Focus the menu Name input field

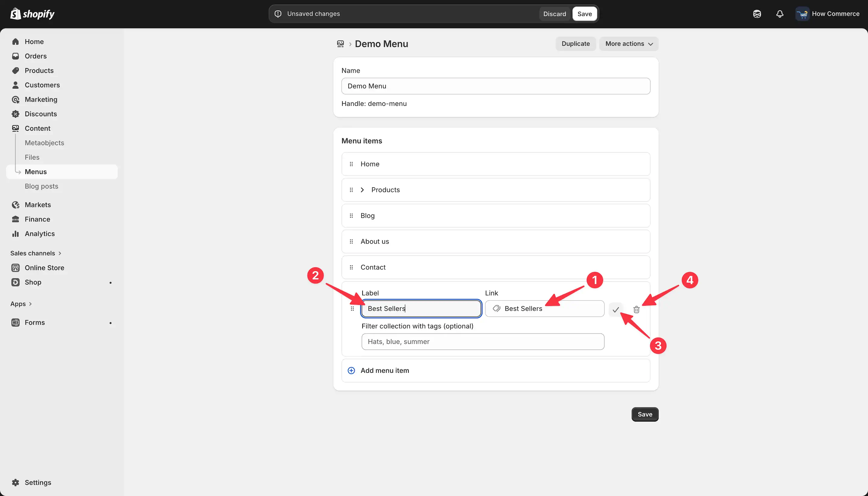pos(495,86)
